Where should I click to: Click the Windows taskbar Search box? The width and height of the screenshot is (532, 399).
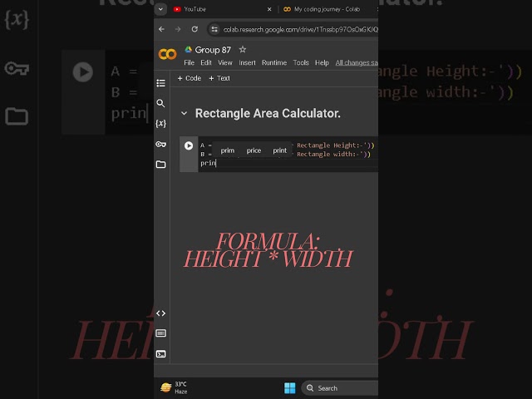[340, 388]
